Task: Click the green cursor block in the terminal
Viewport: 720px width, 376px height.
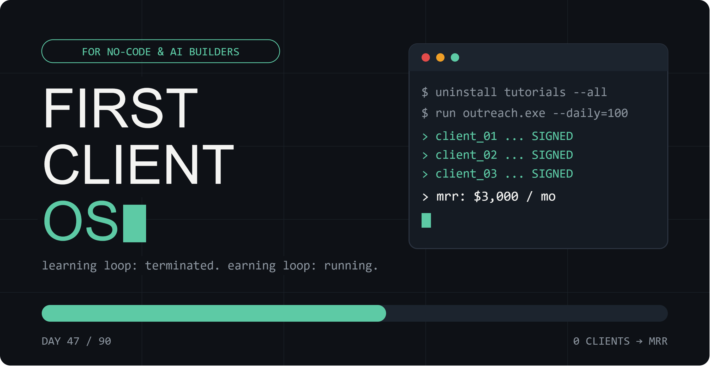Action: click(x=426, y=220)
